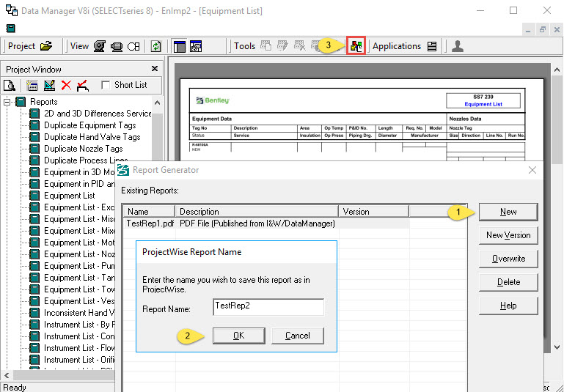Click the first greyed-out Tools icon
The width and height of the screenshot is (564, 392).
click(266, 46)
